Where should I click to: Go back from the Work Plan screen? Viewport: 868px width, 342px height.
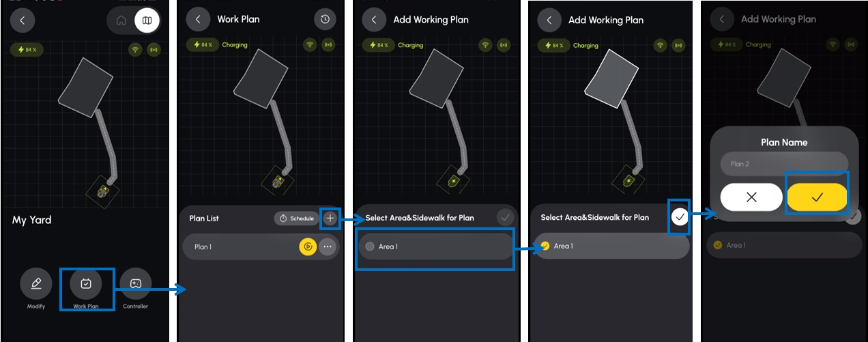point(198,20)
